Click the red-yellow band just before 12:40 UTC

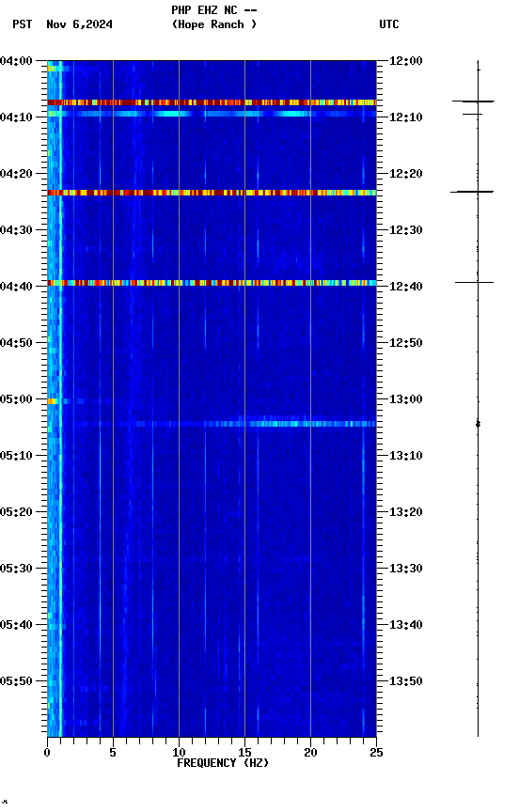[x=212, y=283]
